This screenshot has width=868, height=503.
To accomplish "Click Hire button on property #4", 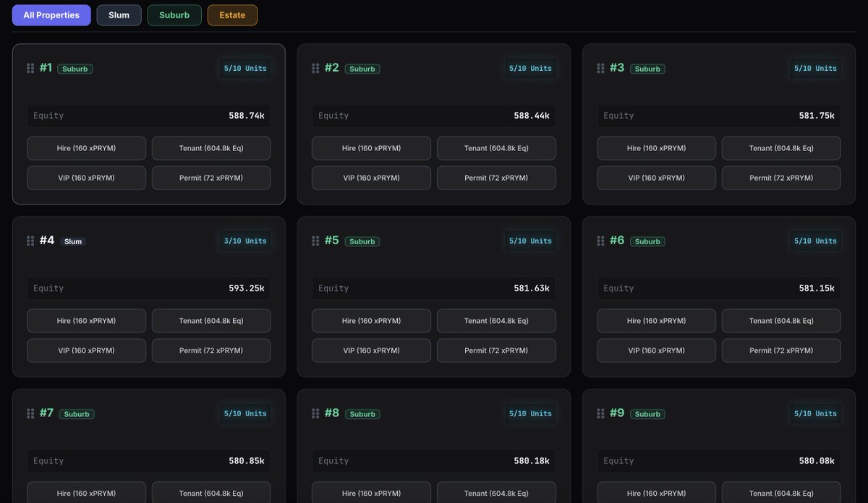I will (87, 321).
